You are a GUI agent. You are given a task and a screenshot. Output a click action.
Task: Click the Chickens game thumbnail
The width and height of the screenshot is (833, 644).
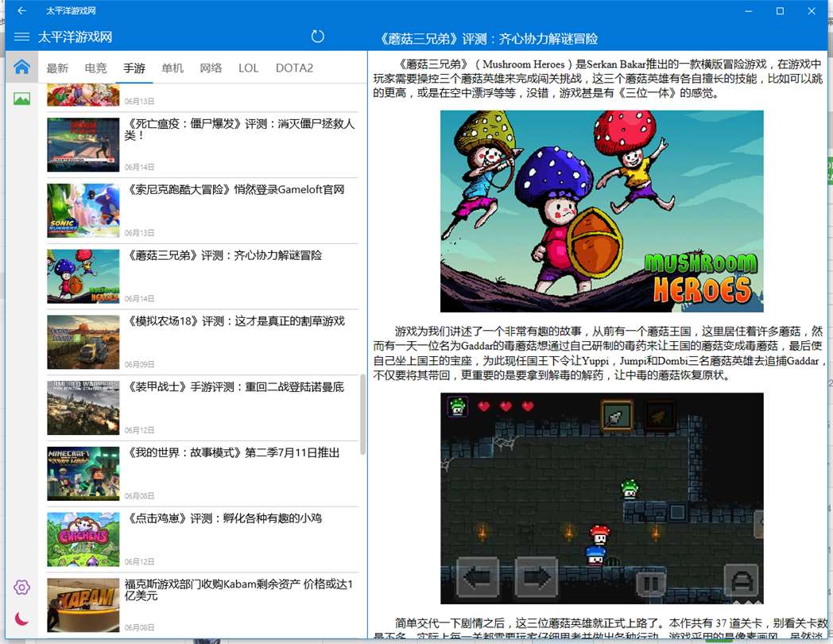pyautogui.click(x=83, y=539)
